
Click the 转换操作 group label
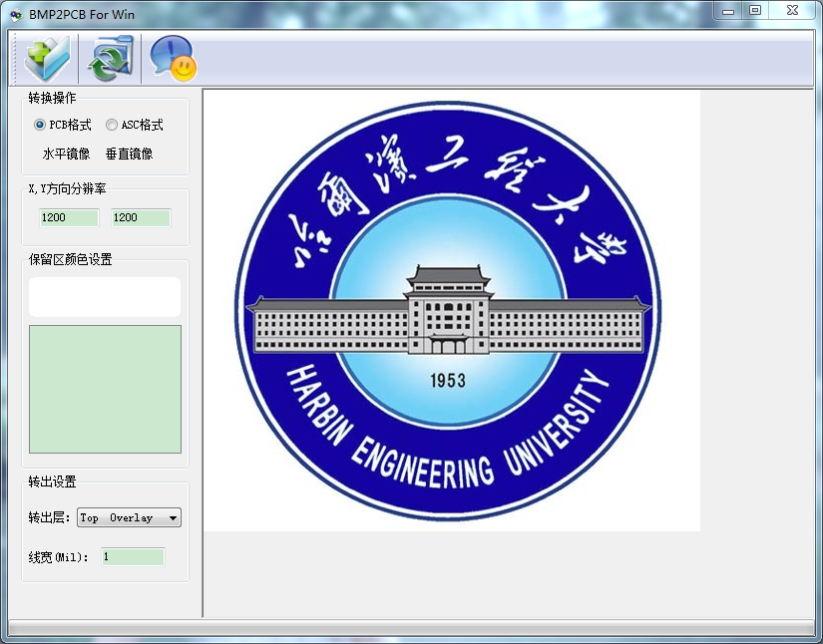(53, 98)
